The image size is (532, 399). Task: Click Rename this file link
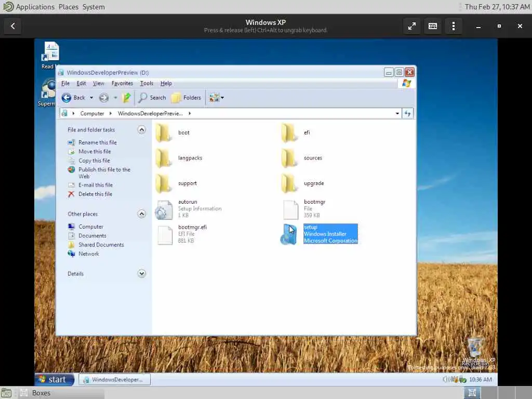tap(97, 142)
